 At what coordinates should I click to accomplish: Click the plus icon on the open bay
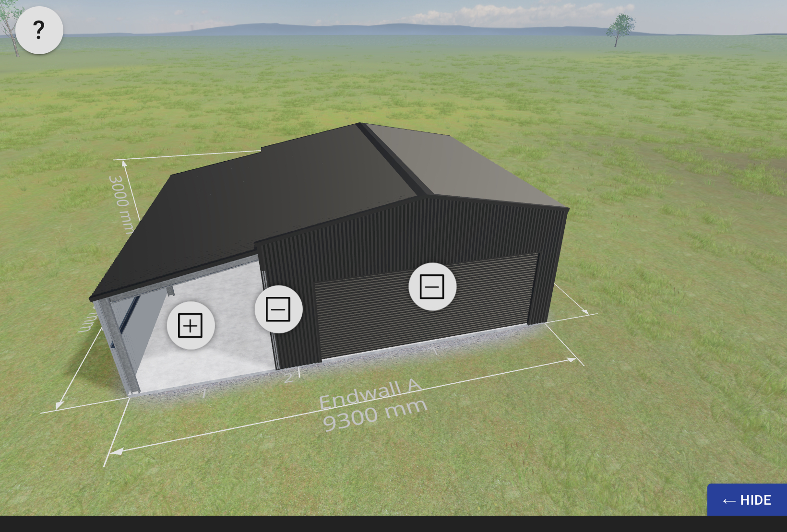click(x=191, y=325)
